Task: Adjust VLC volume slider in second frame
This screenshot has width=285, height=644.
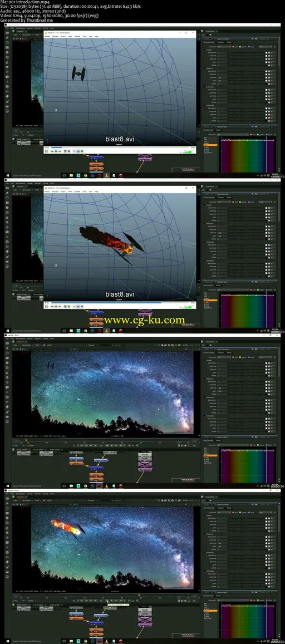Action: pos(189,307)
